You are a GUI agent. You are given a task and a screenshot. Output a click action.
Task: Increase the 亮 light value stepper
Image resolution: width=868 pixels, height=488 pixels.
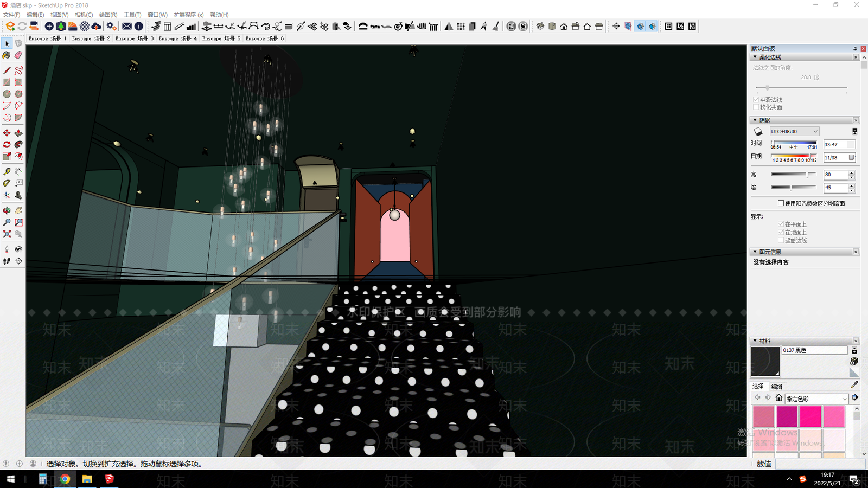[x=852, y=172]
